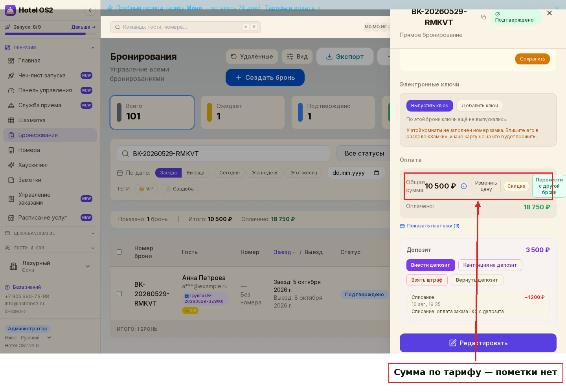566x392 pixels.
Task: Open Бронирования in the sidebar
Action: 50,135
